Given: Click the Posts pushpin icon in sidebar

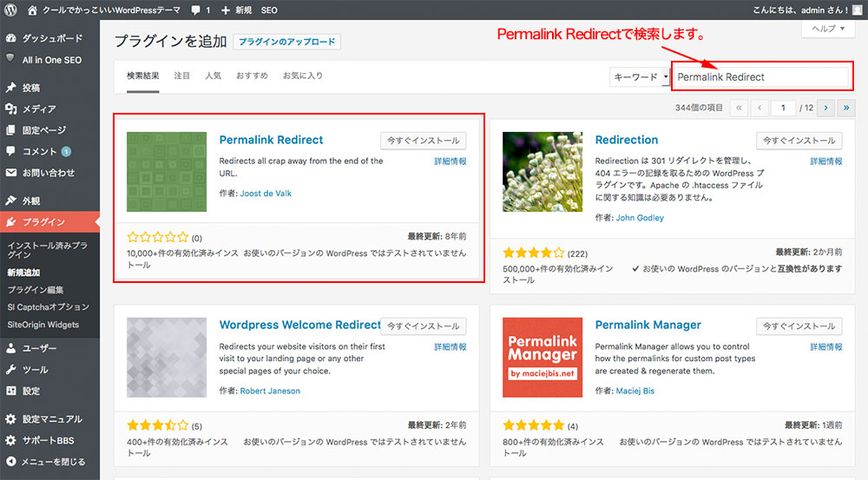Looking at the screenshot, I should pos(11,88).
